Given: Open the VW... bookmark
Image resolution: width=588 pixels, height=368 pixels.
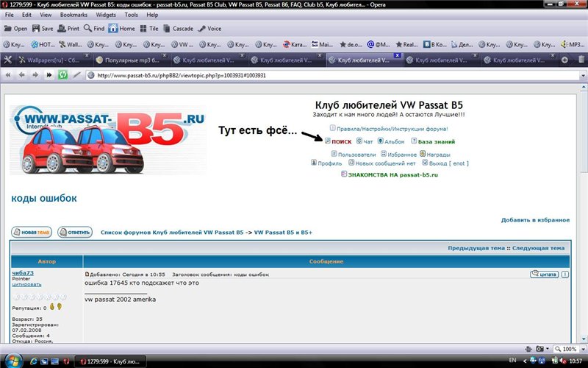Looking at the screenshot, I should coord(182,44).
